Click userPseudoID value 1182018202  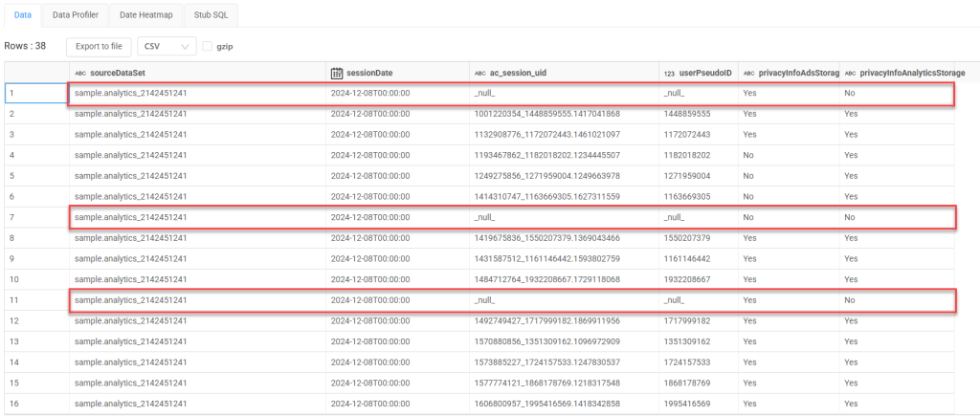[x=698, y=156]
